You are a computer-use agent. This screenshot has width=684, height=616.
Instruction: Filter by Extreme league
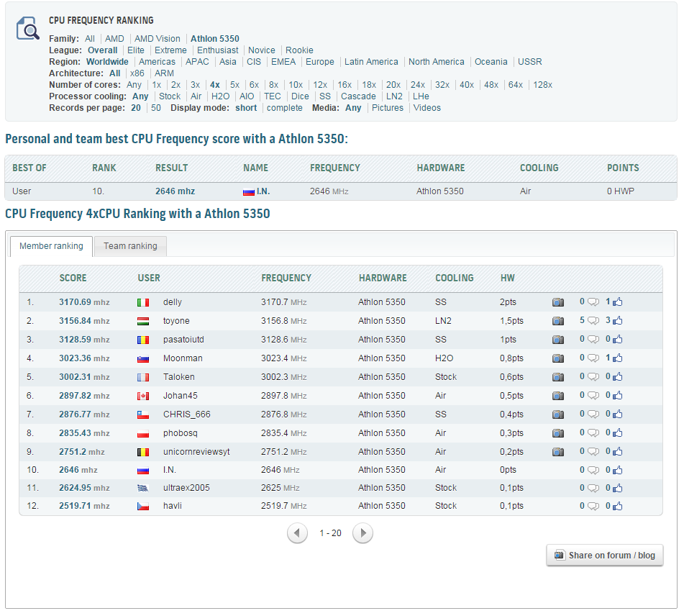(x=170, y=50)
